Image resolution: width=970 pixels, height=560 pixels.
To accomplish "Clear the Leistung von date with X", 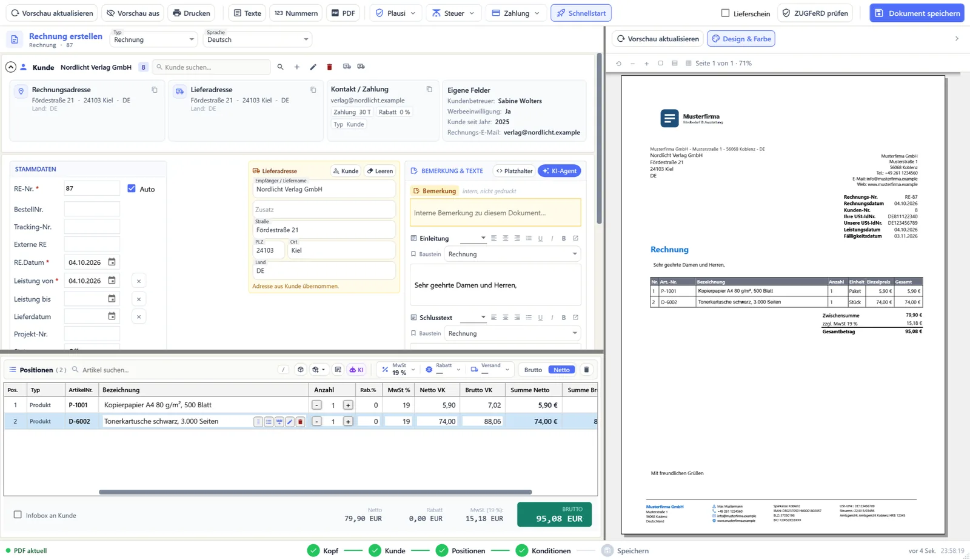I will (139, 281).
